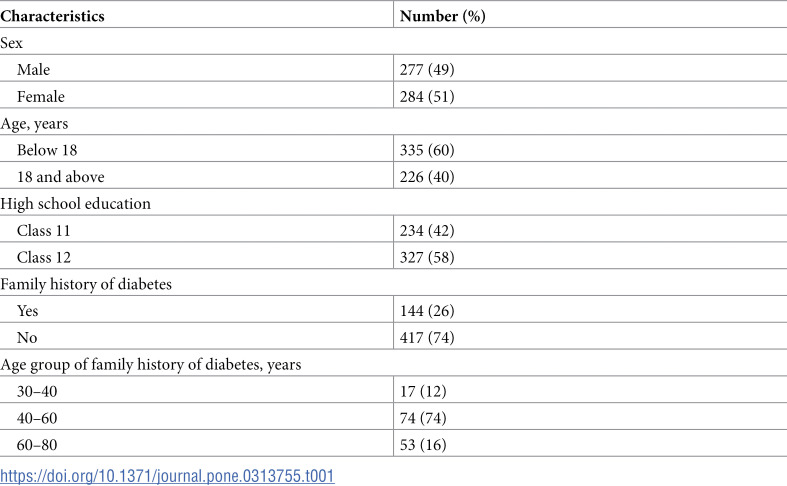
Task: Click the Number (%) column header
Action: (x=443, y=16)
